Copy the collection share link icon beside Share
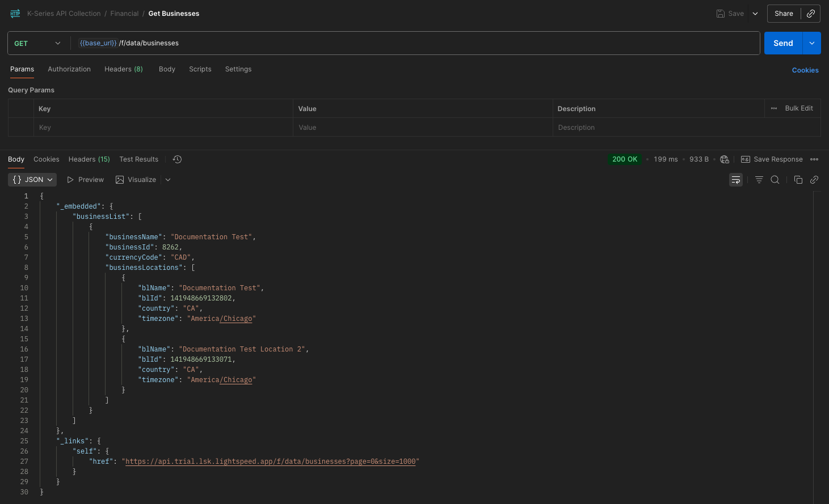829x504 pixels. 811,13
